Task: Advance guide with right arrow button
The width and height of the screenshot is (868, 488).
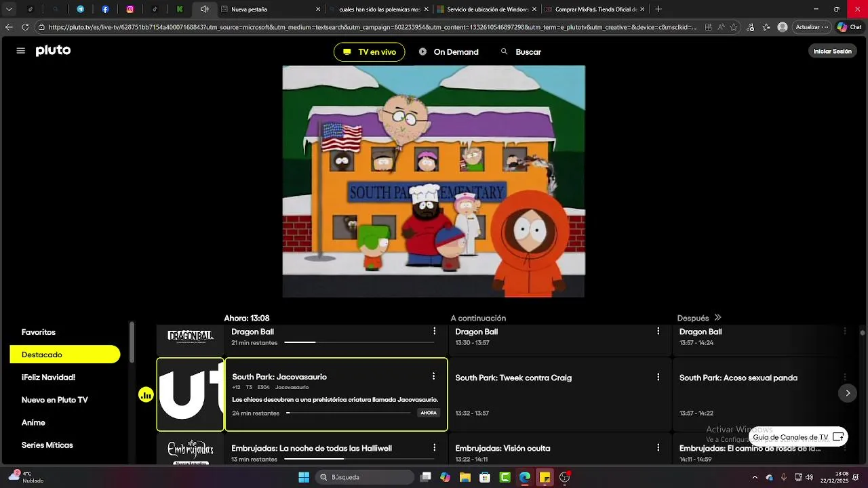Action: tap(847, 393)
